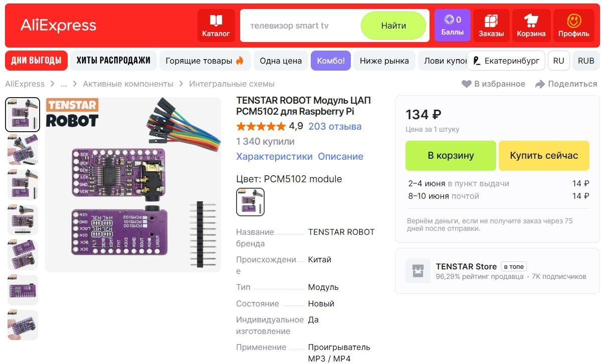Click the Поделиться share arrow icon
This screenshot has height=364, width=609.
540,84
